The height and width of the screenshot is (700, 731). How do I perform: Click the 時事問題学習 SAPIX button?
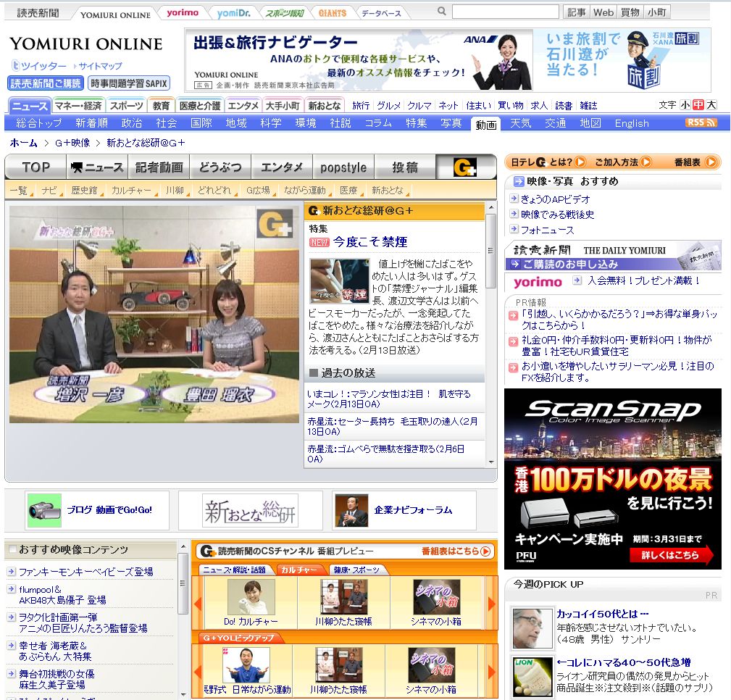coord(129,83)
